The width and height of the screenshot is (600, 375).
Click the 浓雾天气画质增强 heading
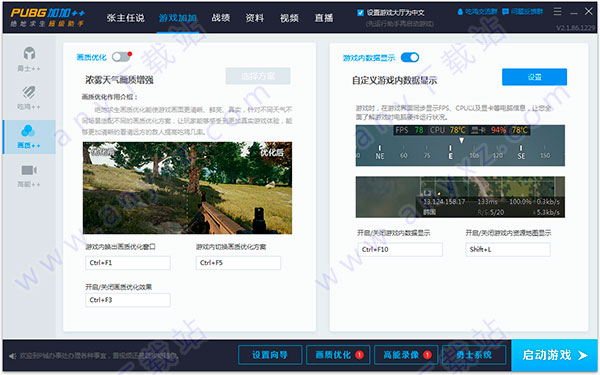coord(119,80)
